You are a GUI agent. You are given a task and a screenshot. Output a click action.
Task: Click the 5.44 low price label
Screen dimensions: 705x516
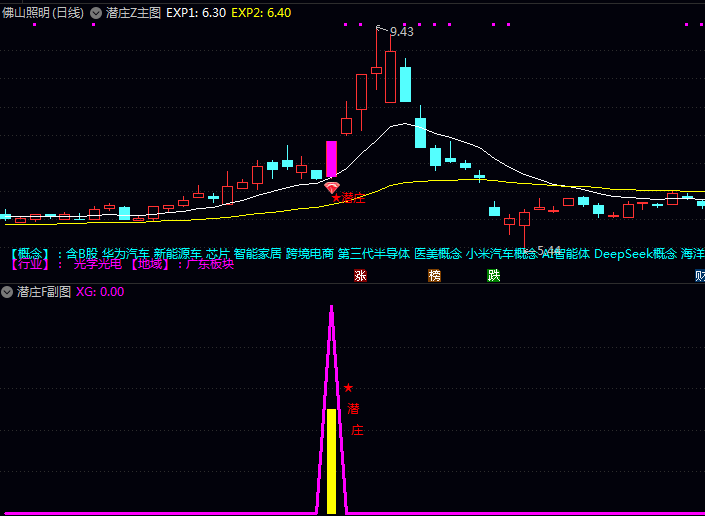coord(549,250)
